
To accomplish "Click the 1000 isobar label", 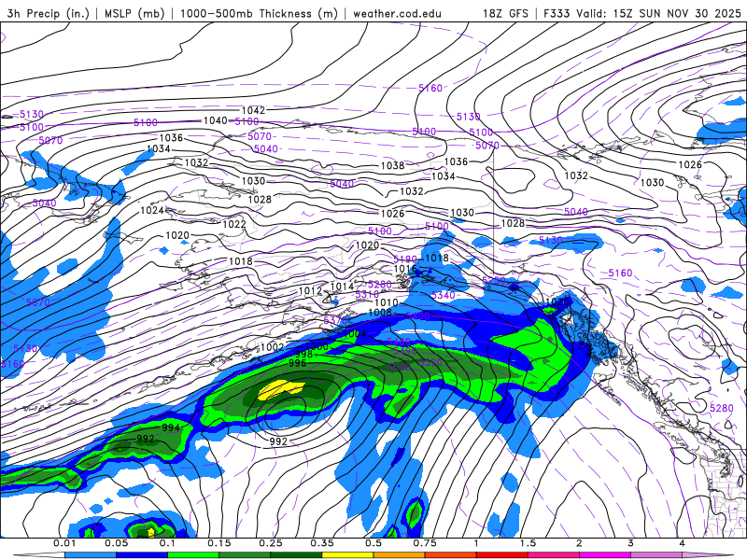I will (317, 346).
